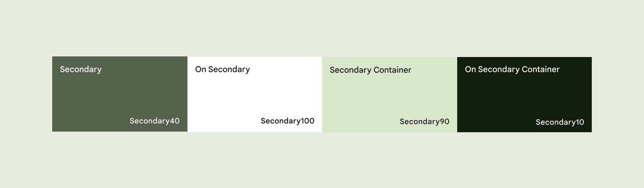Click the word "On" in the white swatch
The width and height of the screenshot is (644, 188).
click(x=200, y=69)
